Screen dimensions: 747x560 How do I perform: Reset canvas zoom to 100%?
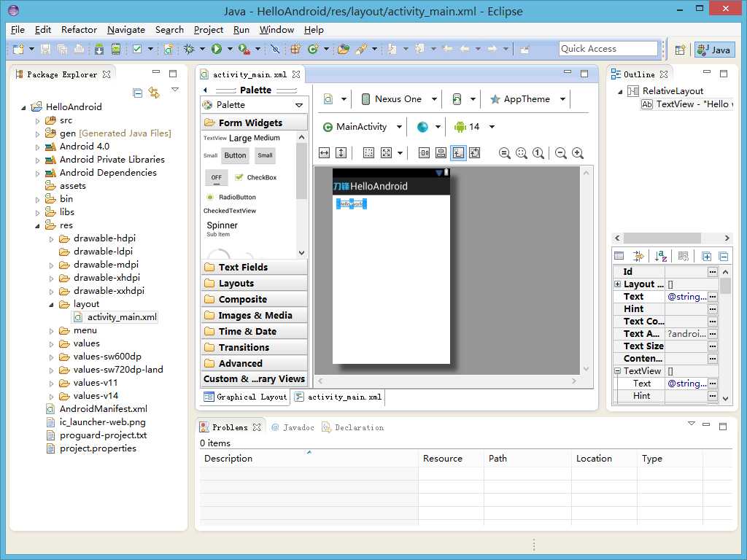(x=538, y=153)
